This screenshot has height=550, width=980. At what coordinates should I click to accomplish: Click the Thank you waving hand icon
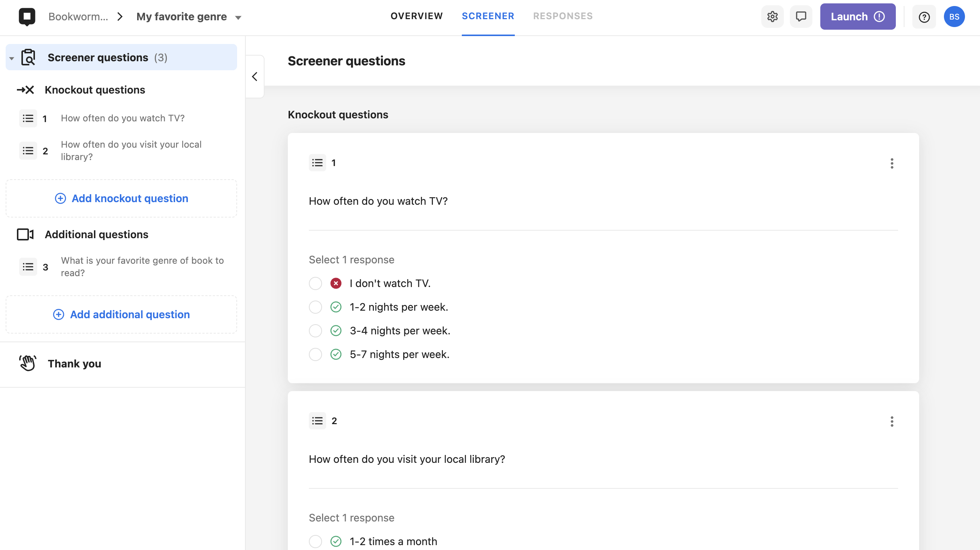click(28, 364)
